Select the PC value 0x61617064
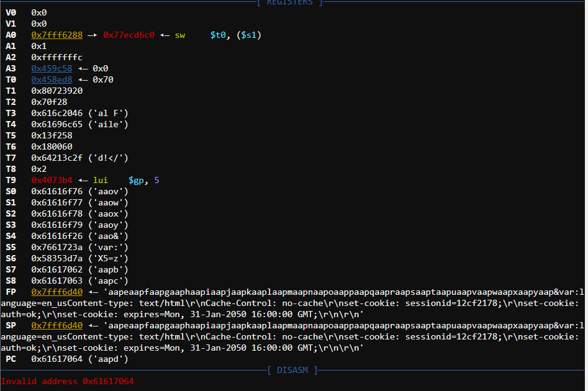This screenshot has width=588, height=391. [57, 359]
